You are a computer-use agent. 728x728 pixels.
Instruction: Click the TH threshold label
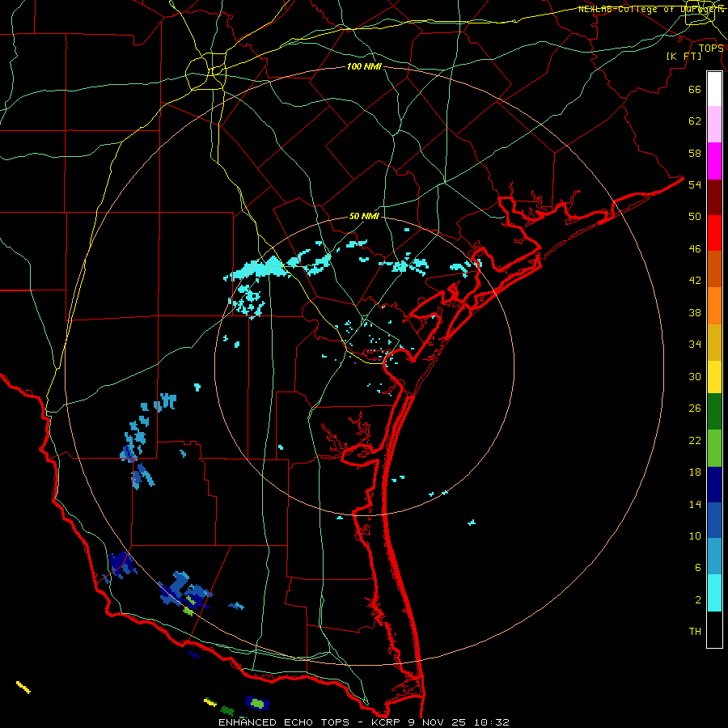point(695,632)
